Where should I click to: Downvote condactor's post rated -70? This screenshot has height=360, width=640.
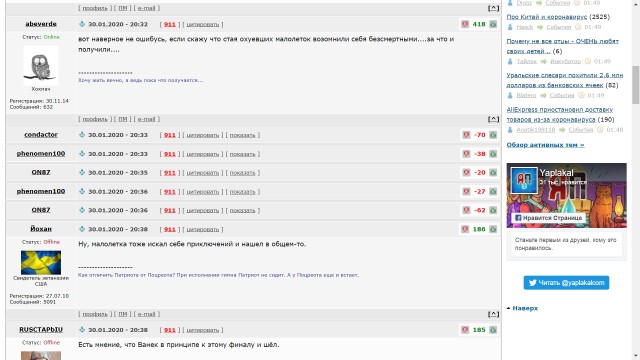pos(466,135)
